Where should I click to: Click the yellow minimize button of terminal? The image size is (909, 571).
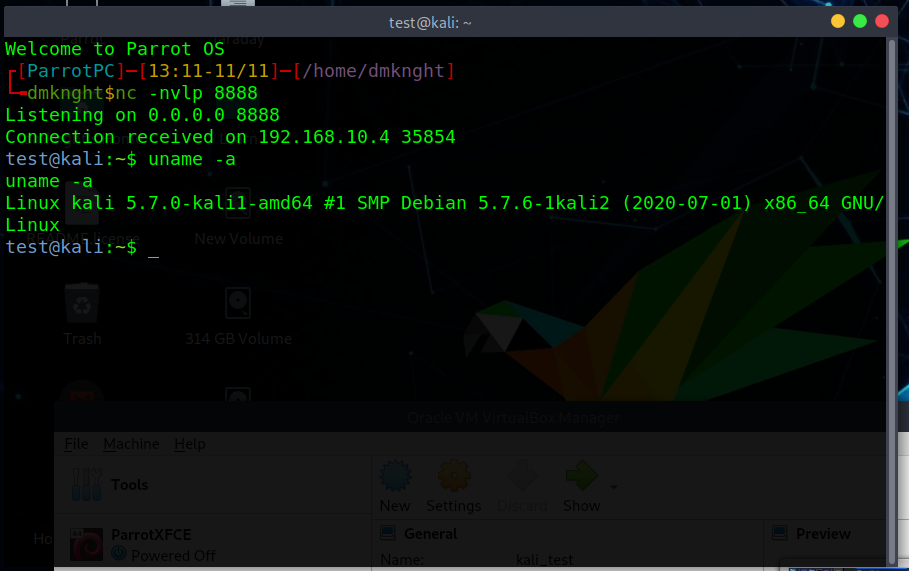click(838, 21)
